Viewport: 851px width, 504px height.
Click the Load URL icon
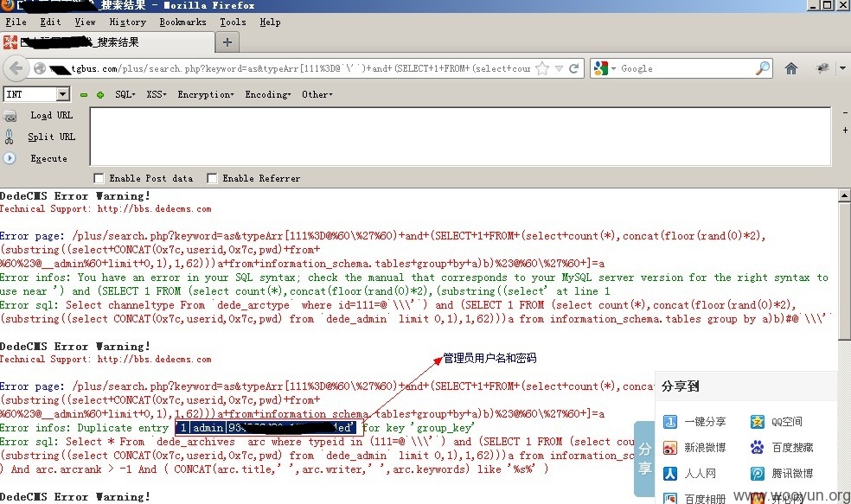pyautogui.click(x=10, y=116)
